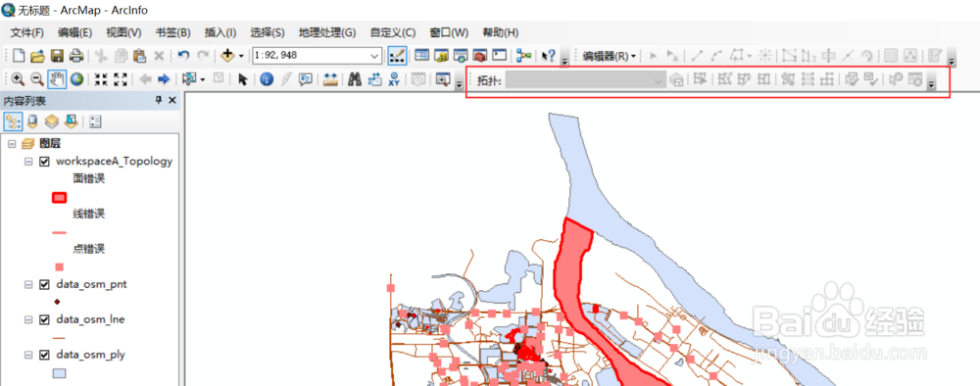Image resolution: width=980 pixels, height=386 pixels.
Task: Click the Go To XY tool
Action: click(x=394, y=79)
